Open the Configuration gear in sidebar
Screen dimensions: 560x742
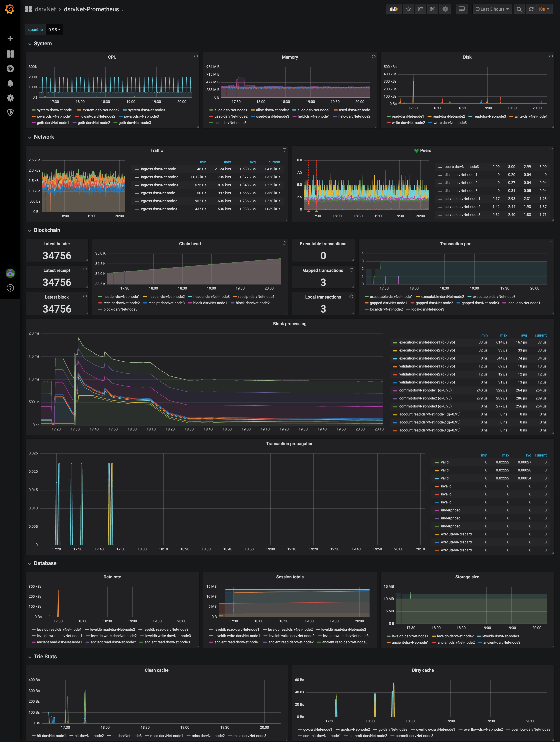point(10,98)
